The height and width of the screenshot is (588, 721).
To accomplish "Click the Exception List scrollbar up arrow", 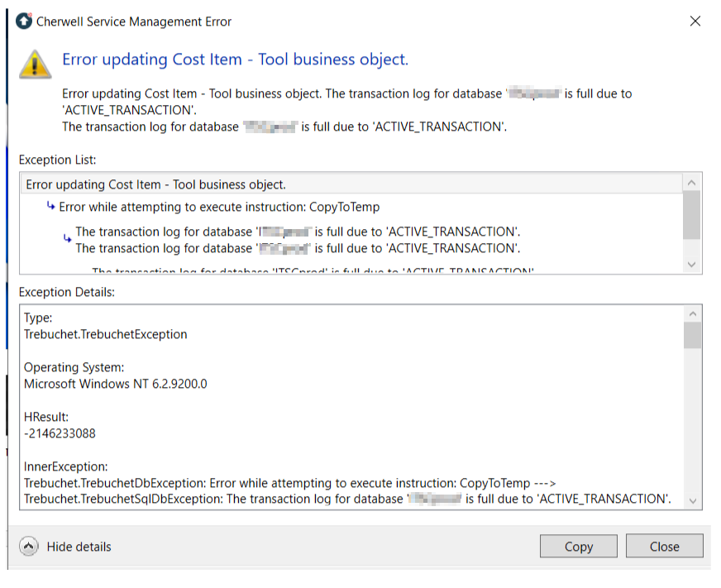I will [692, 181].
